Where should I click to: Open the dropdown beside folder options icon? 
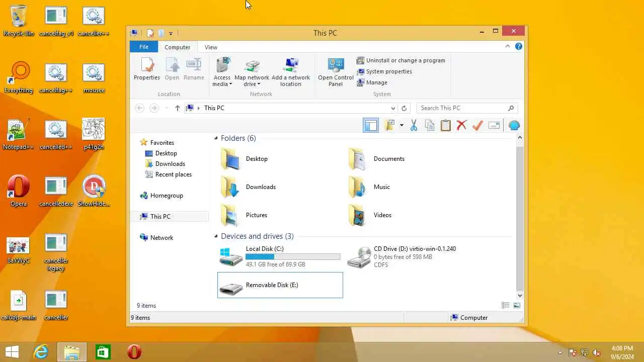point(401,126)
